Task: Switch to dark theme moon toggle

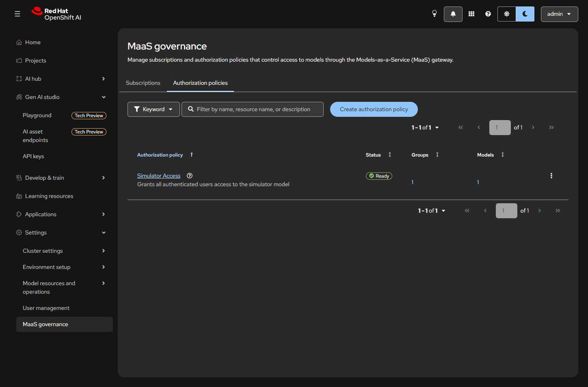Action: tap(525, 14)
